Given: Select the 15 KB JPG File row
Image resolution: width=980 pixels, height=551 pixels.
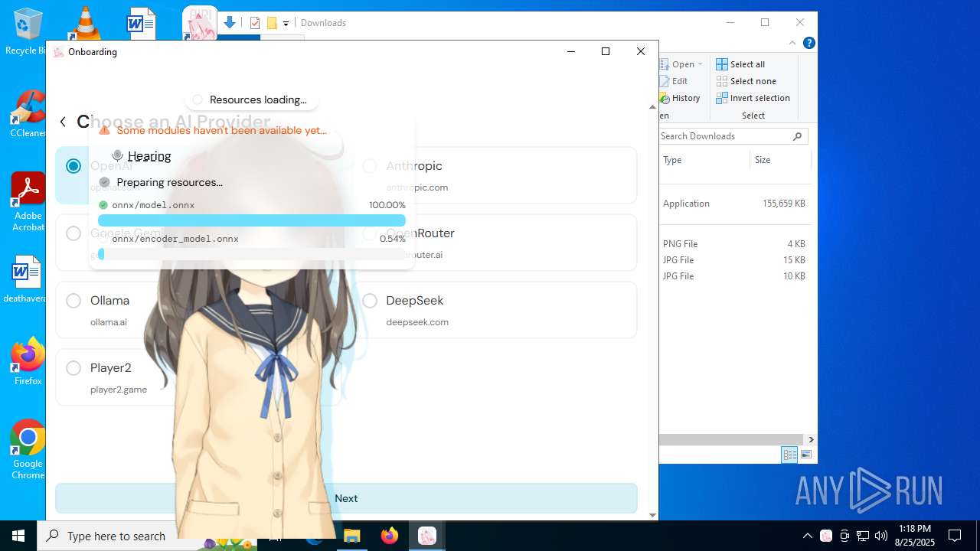Looking at the screenshot, I should pyautogui.click(x=735, y=260).
